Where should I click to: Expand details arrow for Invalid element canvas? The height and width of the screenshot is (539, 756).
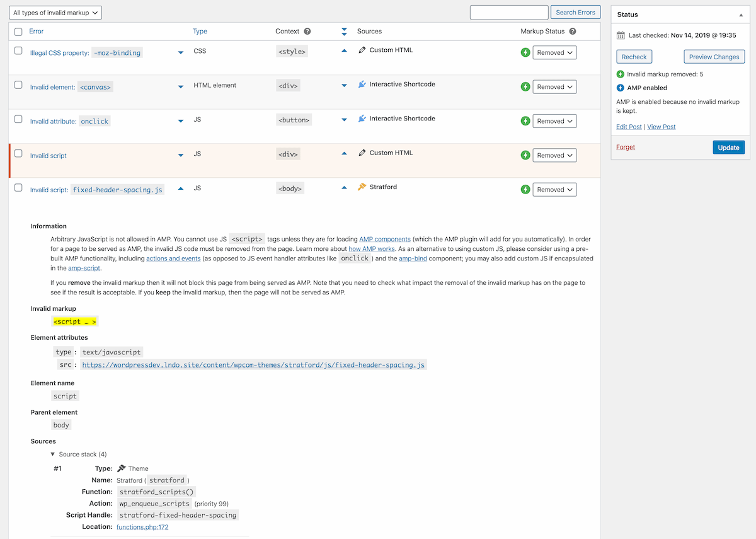click(181, 87)
